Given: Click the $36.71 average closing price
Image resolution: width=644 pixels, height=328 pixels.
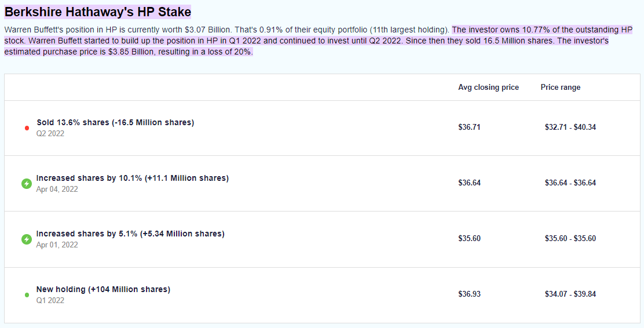Looking at the screenshot, I should (469, 127).
